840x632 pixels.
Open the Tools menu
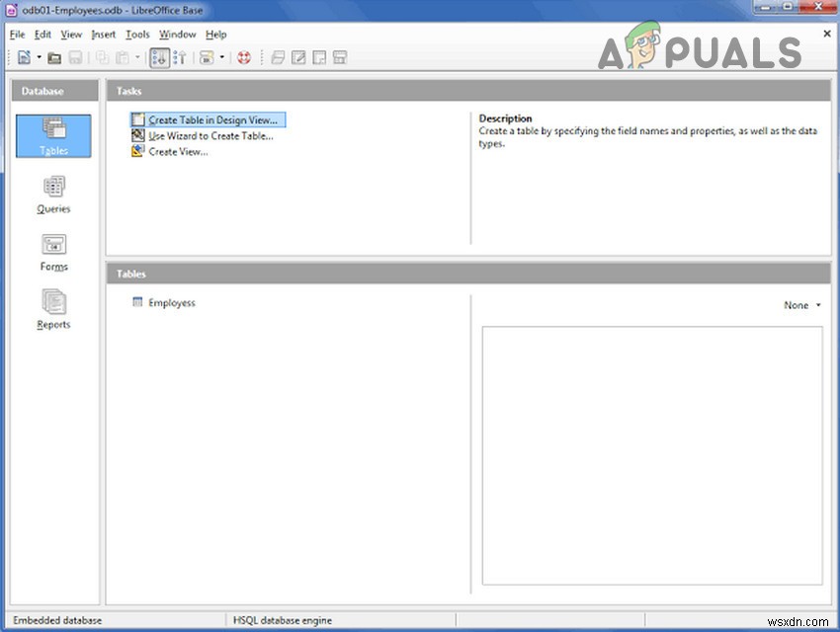coord(137,34)
